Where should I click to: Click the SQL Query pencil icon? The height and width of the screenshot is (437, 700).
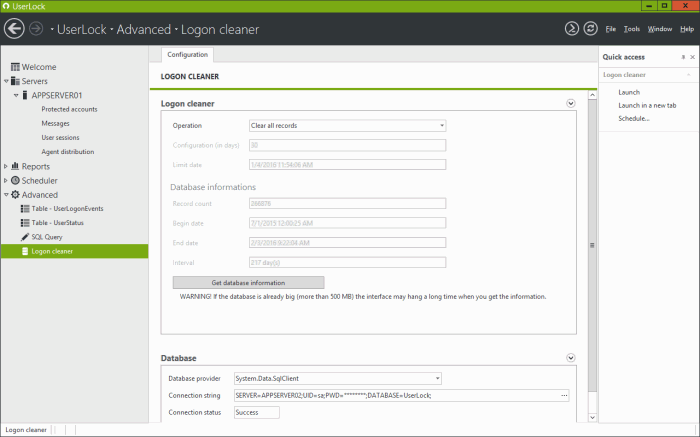point(25,237)
